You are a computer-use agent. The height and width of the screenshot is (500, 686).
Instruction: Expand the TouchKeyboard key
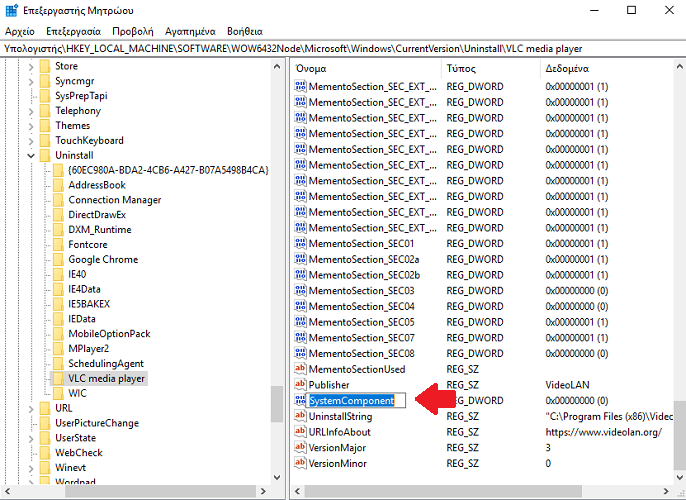pos(31,141)
